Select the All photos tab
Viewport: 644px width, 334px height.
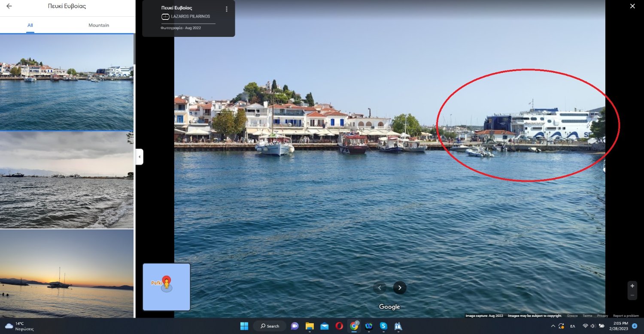coord(30,25)
